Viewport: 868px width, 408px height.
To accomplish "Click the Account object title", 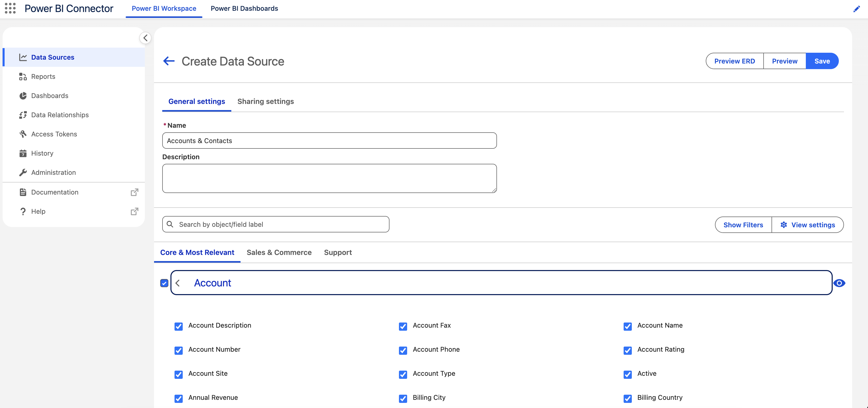I will (x=213, y=283).
